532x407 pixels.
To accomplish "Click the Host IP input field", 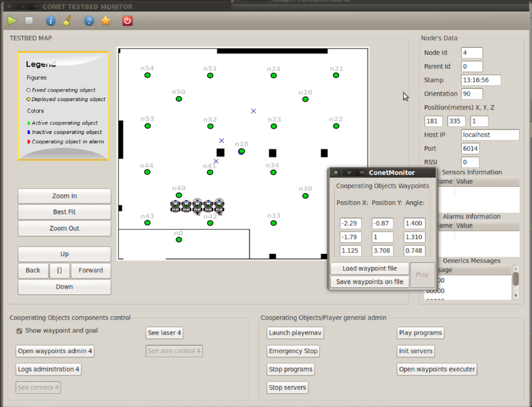I will tap(490, 135).
